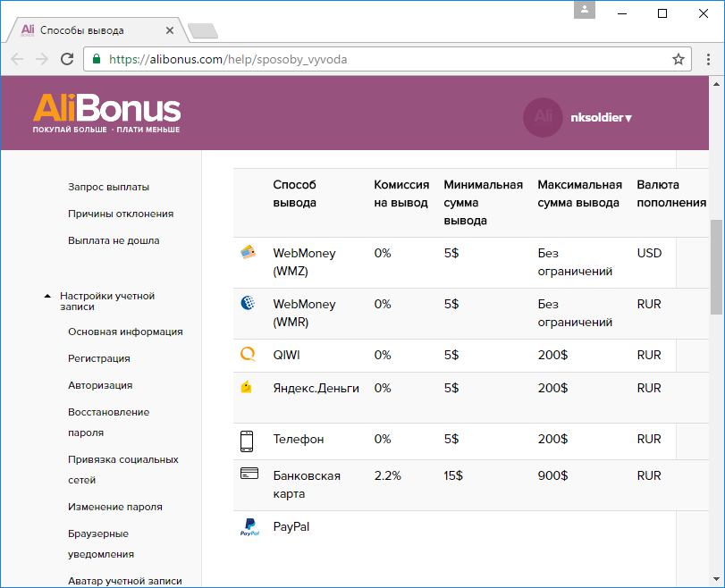Click the Комиссия на вывод column header
Image resolution: width=725 pixels, height=588 pixels.
click(401, 194)
